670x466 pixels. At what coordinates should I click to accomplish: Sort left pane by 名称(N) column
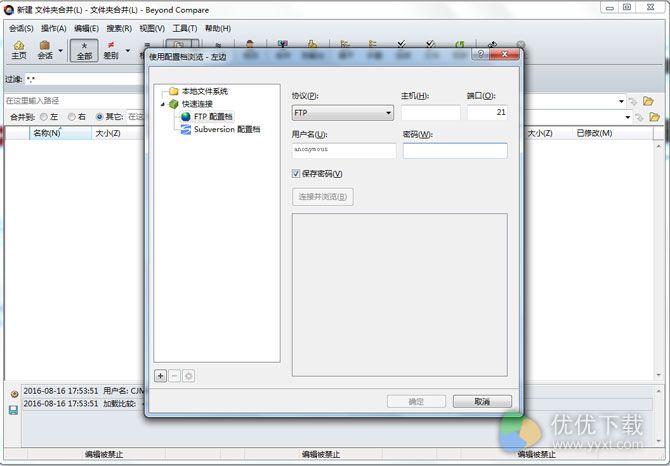pyautogui.click(x=60, y=133)
